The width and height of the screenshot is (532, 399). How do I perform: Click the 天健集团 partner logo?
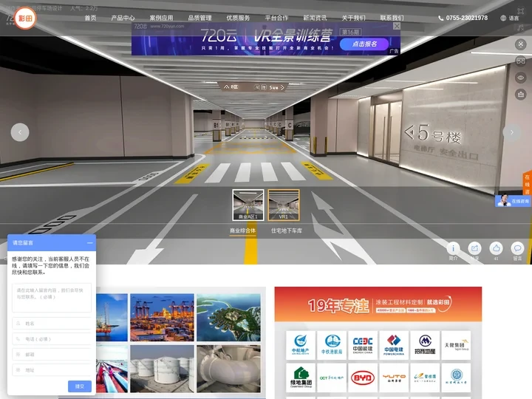[x=456, y=345]
